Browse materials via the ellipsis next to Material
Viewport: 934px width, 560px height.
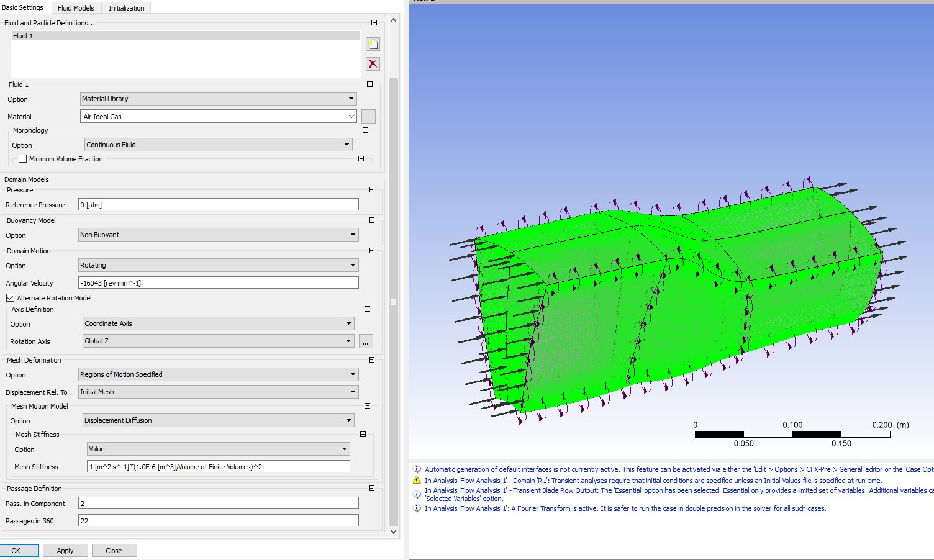(368, 116)
